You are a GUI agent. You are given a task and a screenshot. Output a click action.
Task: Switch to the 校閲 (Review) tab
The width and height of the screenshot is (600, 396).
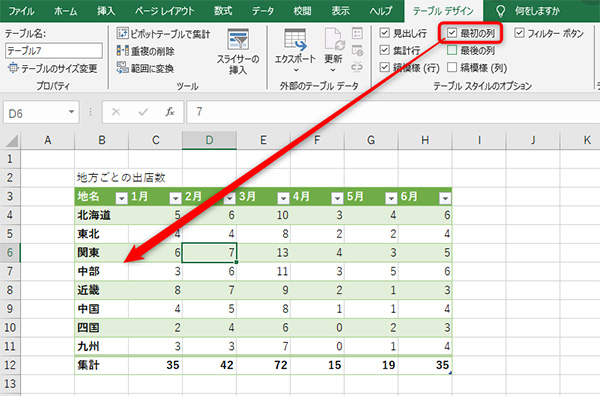[x=302, y=11]
